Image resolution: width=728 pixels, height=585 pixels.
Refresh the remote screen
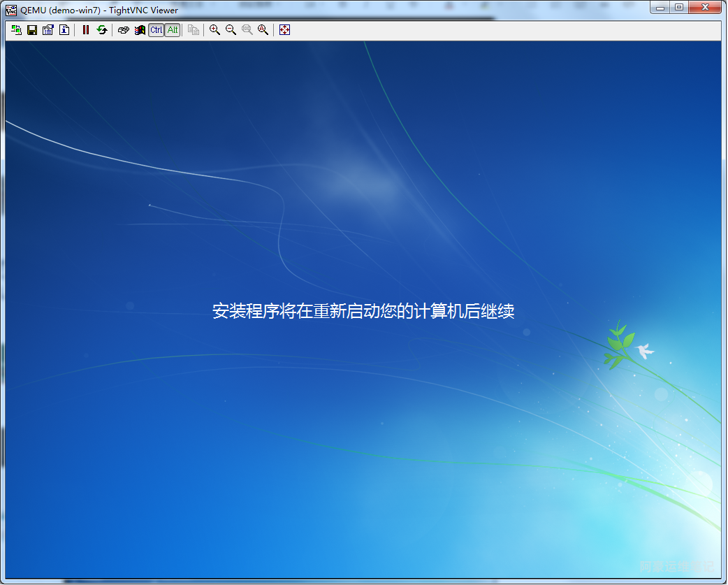click(x=102, y=30)
